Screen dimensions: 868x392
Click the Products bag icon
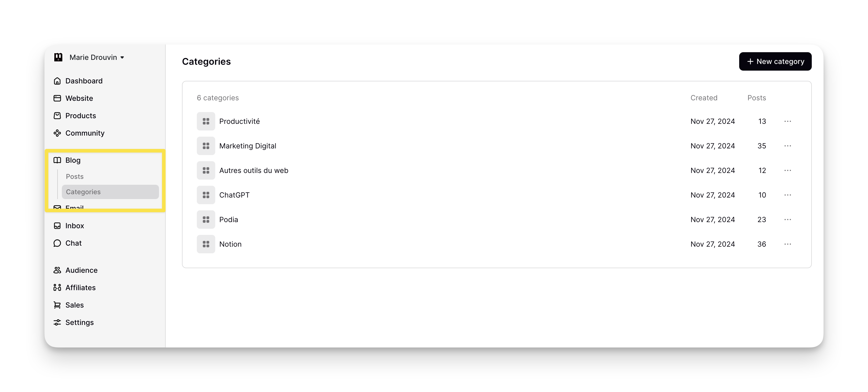[57, 116]
